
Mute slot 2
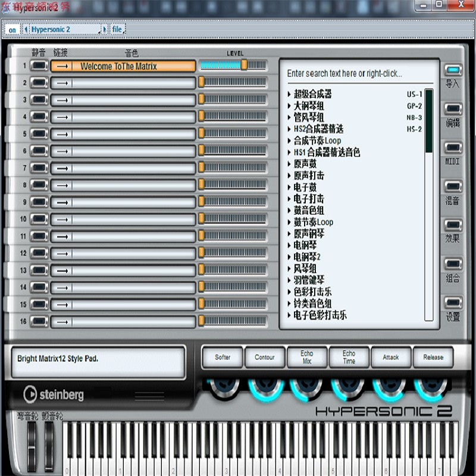[x=39, y=83]
